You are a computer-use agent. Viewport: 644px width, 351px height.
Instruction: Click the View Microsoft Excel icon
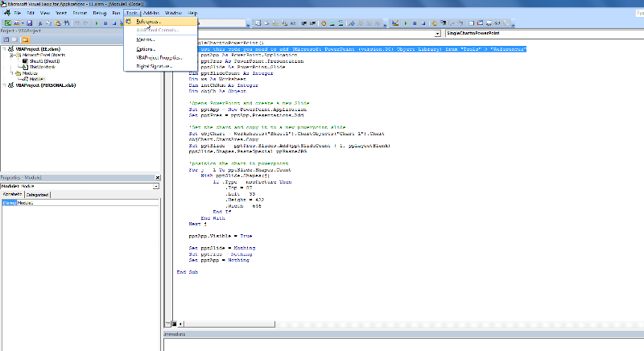6,23
